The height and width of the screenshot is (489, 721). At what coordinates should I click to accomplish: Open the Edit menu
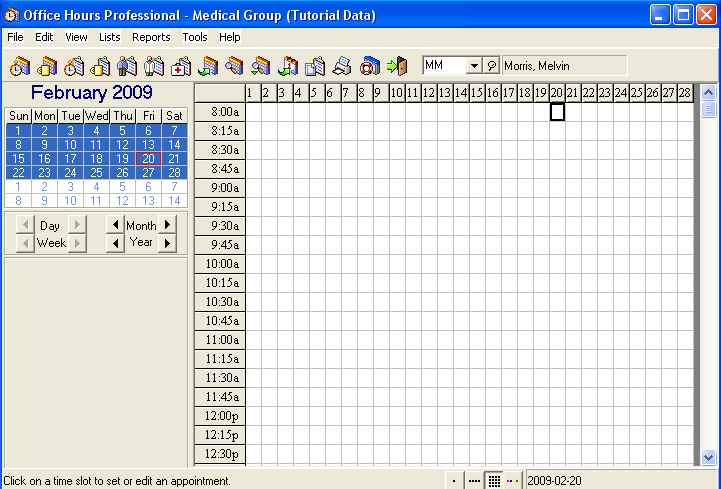point(44,37)
